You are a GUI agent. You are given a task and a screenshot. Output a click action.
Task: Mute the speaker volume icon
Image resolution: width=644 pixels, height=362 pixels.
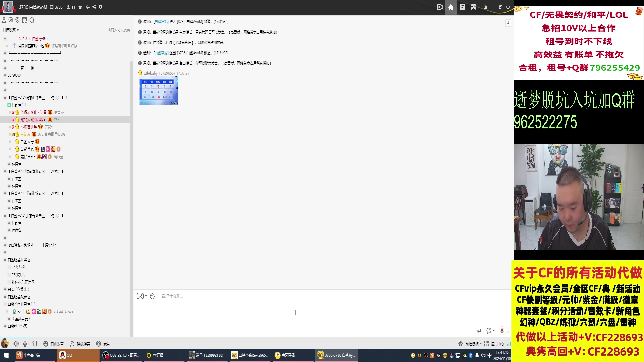[16, 344]
